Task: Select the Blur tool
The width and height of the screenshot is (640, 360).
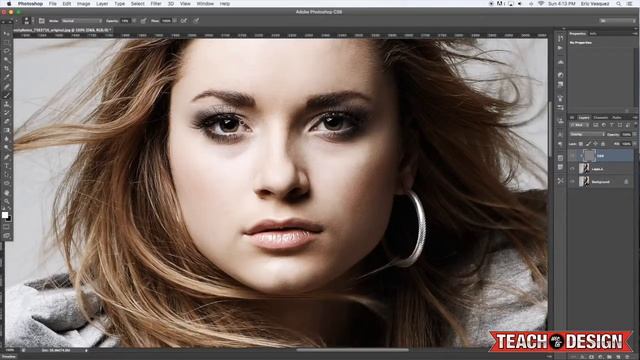Action: coord(7,139)
